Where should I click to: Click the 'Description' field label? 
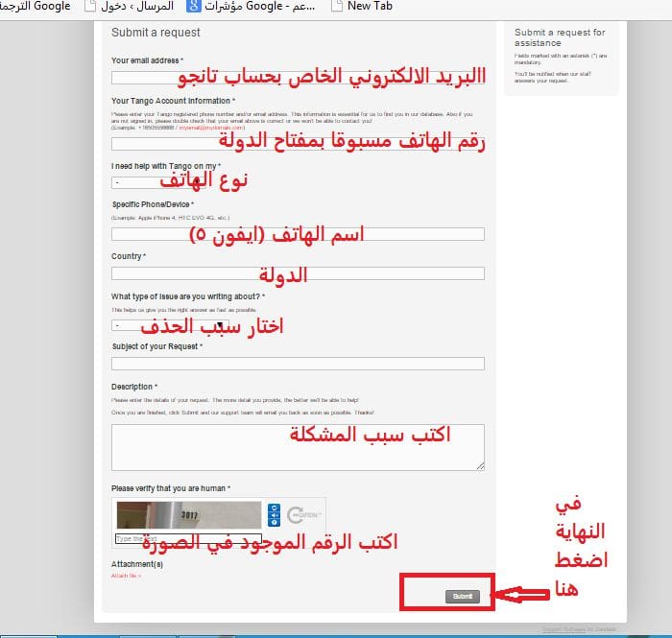click(x=134, y=387)
